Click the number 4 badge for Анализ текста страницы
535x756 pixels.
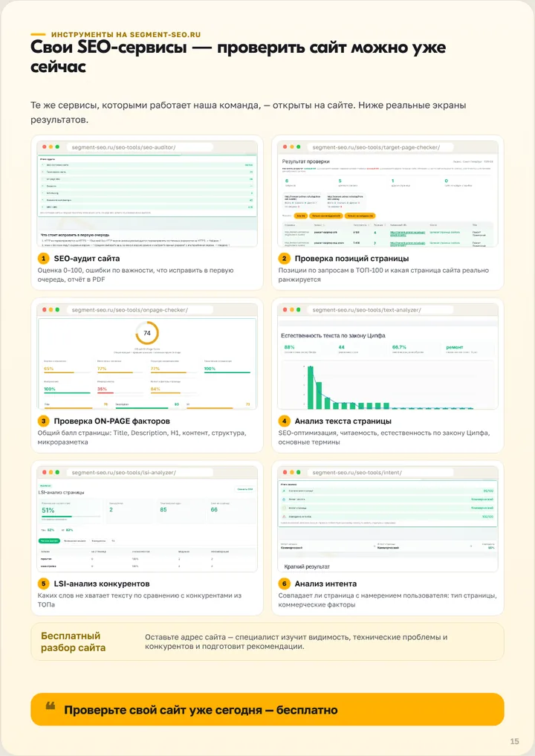tap(284, 421)
